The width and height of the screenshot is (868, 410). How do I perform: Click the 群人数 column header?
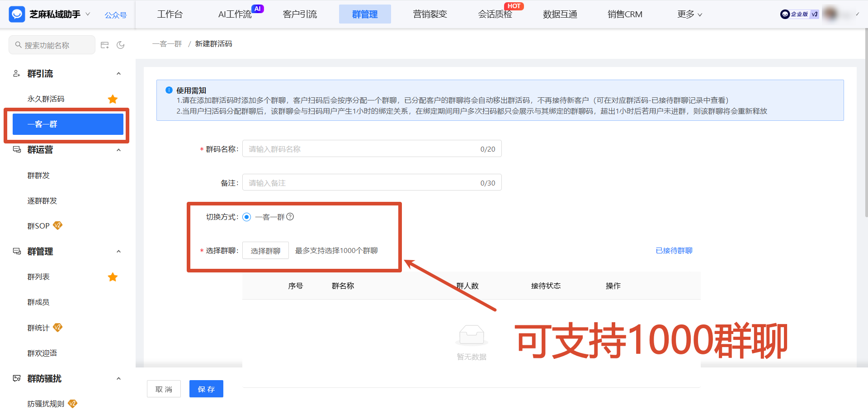tap(467, 286)
